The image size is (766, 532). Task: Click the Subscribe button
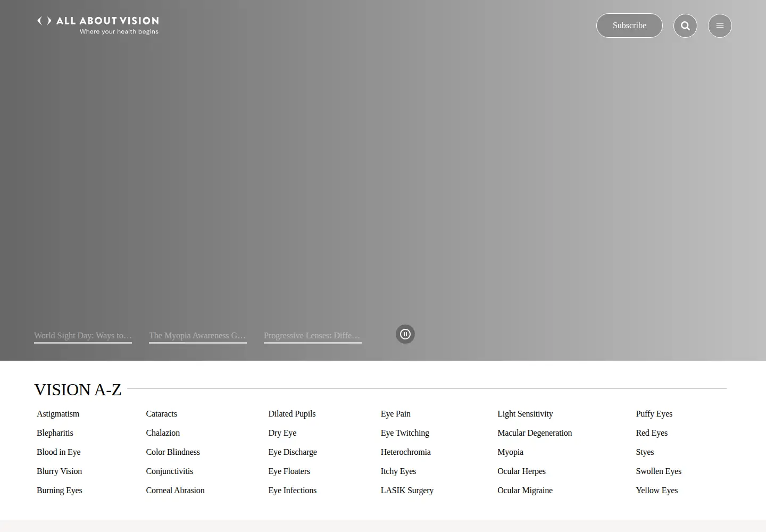(x=629, y=26)
